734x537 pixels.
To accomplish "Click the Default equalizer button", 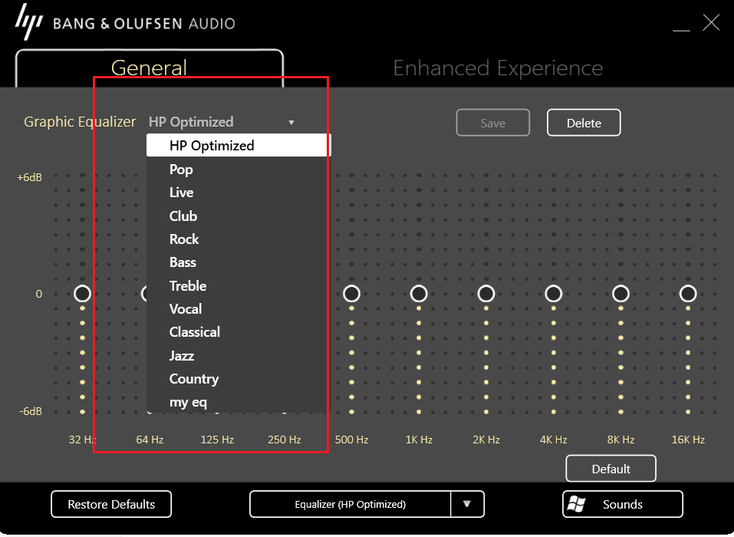I will tap(611, 469).
